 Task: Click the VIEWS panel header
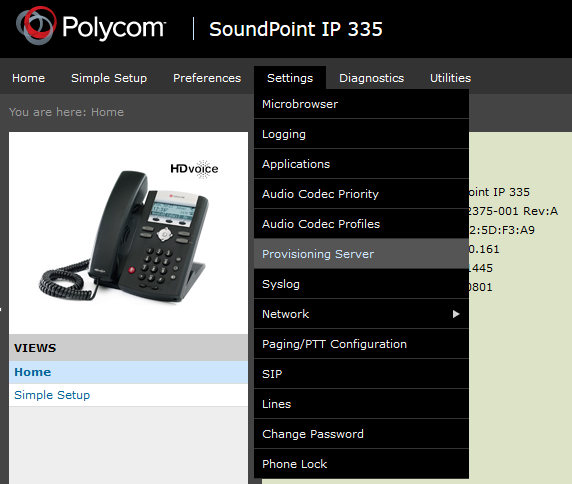(128, 348)
